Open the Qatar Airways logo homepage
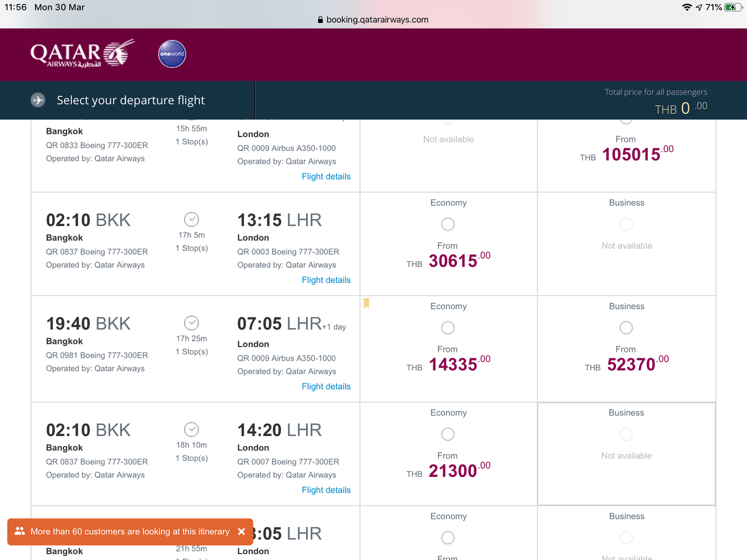 coord(83,53)
